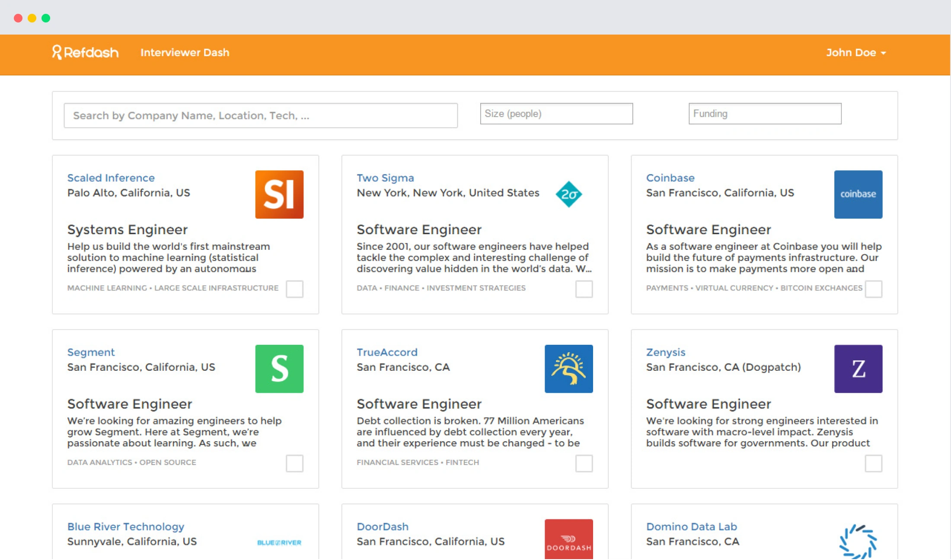
Task: Open the Segment company link
Action: (91, 352)
